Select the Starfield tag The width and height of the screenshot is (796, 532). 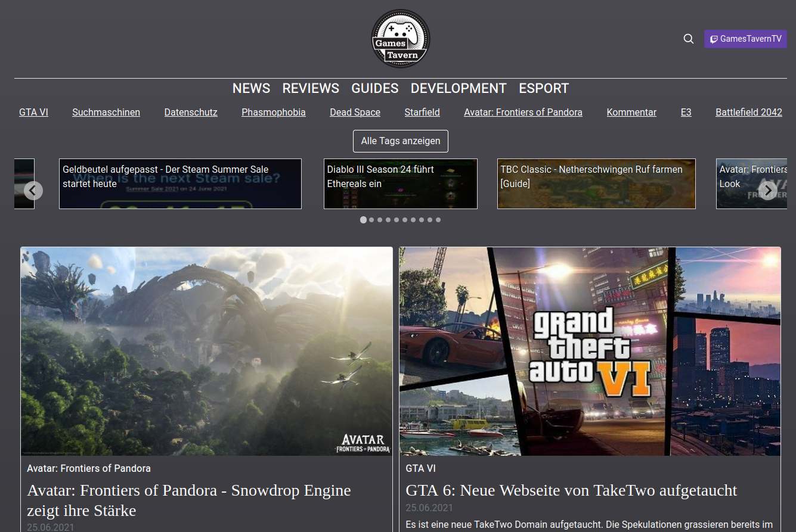coord(422,112)
